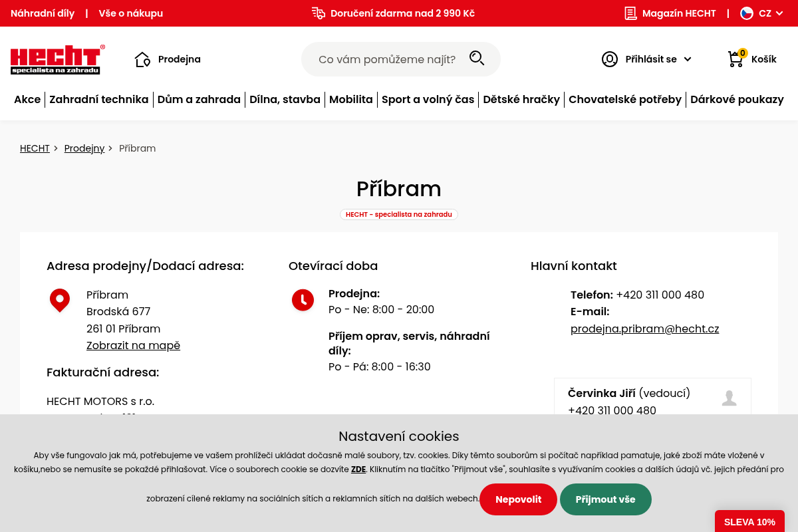The image size is (798, 532).
Task: Click the ZDE cookie info link
Action: 358,469
